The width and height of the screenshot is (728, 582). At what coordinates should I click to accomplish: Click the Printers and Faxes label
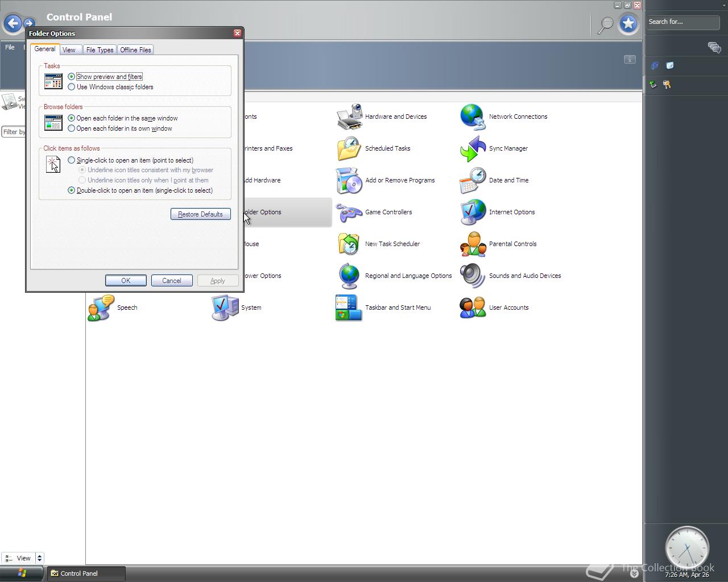pyautogui.click(x=268, y=148)
